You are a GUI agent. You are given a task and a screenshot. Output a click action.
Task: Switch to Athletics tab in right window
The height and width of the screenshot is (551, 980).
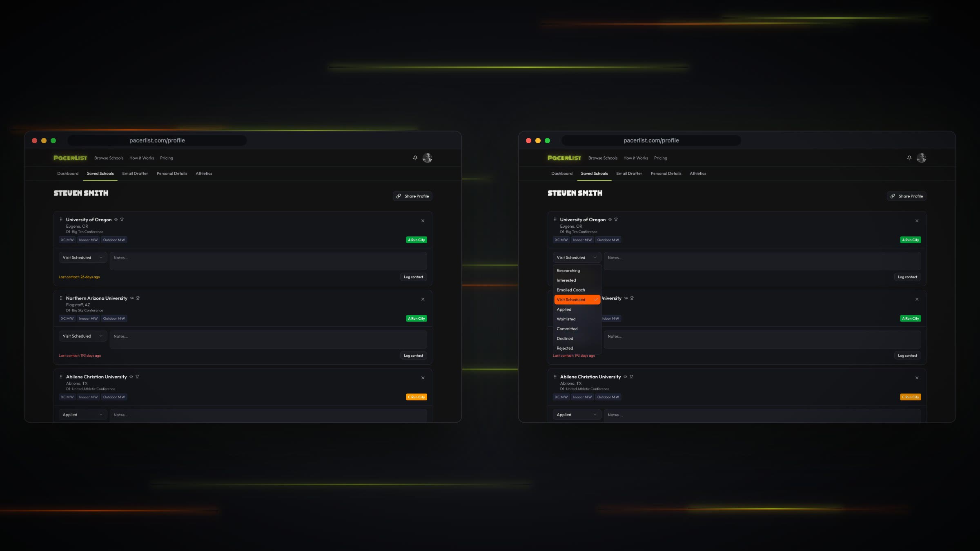(698, 173)
